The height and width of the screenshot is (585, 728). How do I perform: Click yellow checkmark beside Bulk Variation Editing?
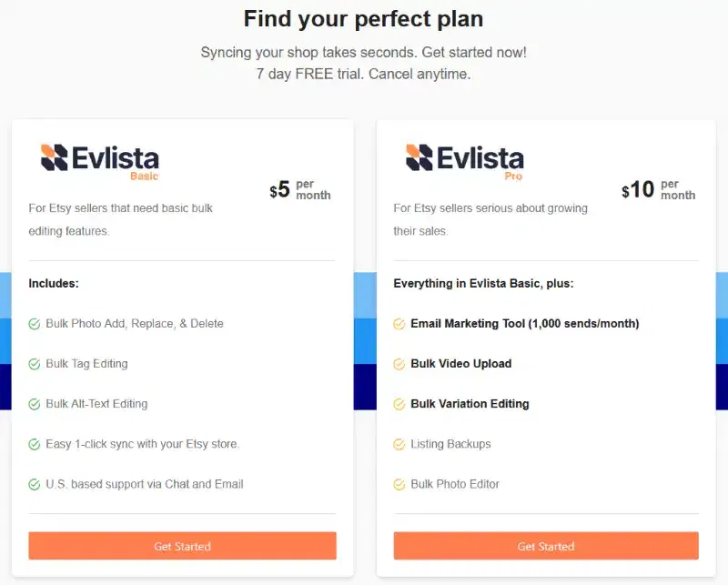[399, 404]
